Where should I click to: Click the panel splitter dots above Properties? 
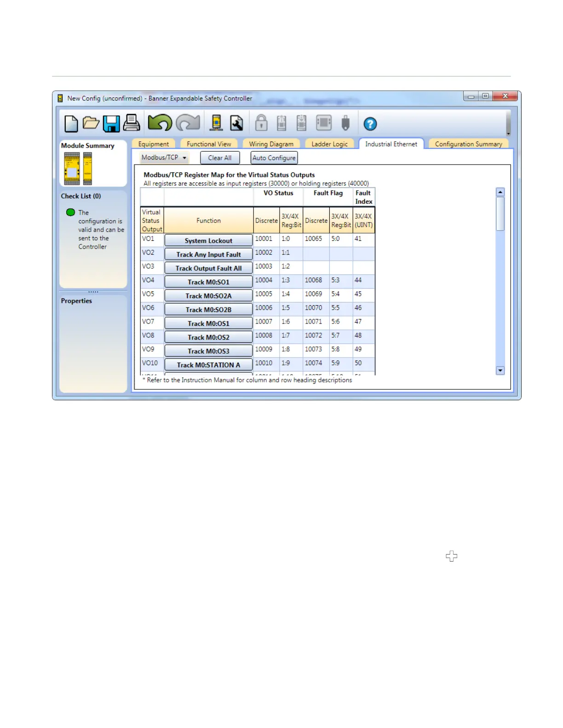[93, 292]
